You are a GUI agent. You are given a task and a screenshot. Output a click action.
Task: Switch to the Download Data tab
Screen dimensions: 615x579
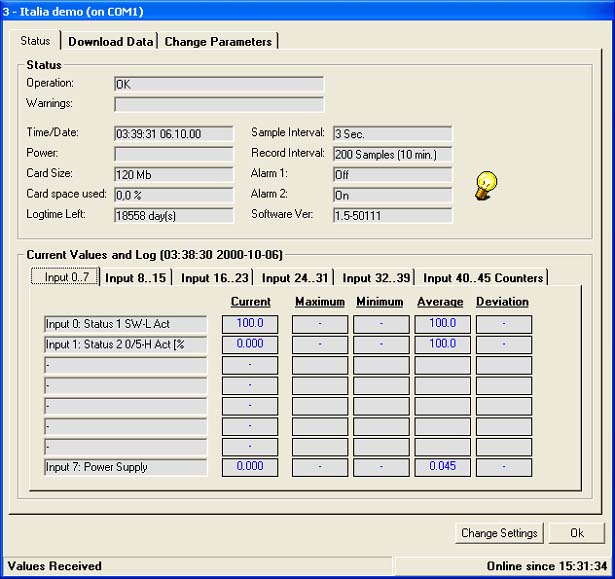pos(111,41)
